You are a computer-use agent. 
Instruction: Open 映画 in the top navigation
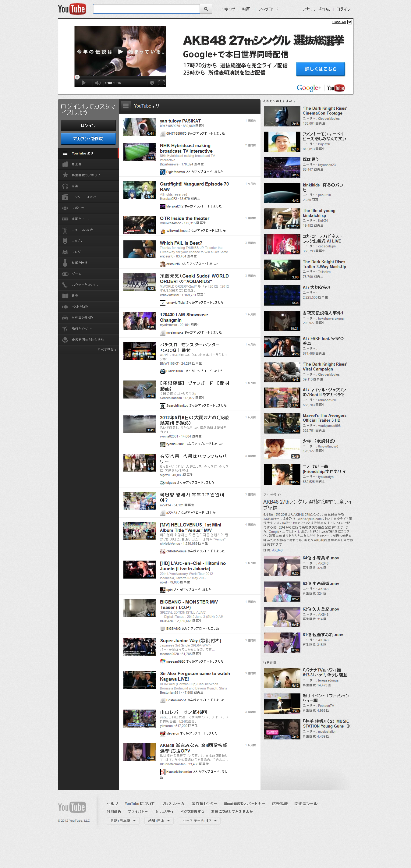click(x=246, y=9)
